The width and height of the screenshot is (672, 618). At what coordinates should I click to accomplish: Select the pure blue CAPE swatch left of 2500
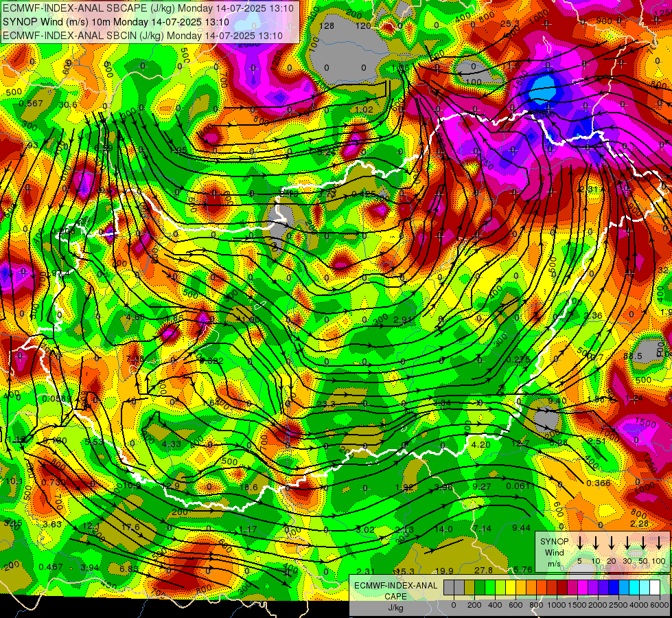pyautogui.click(x=614, y=587)
